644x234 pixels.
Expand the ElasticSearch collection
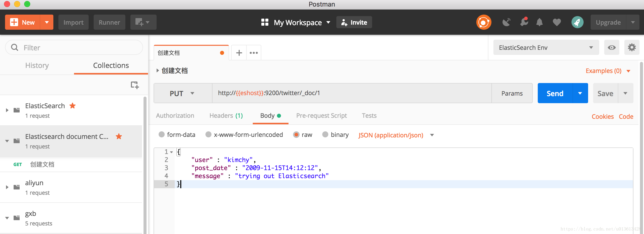coord(7,110)
